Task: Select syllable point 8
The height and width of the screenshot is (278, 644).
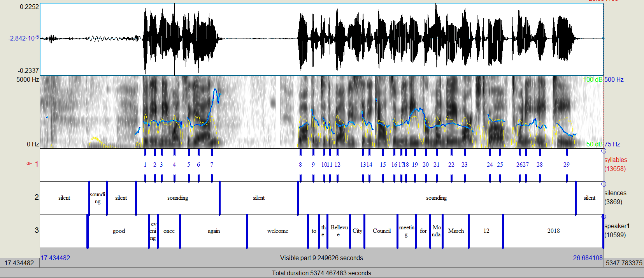Action: (300, 165)
